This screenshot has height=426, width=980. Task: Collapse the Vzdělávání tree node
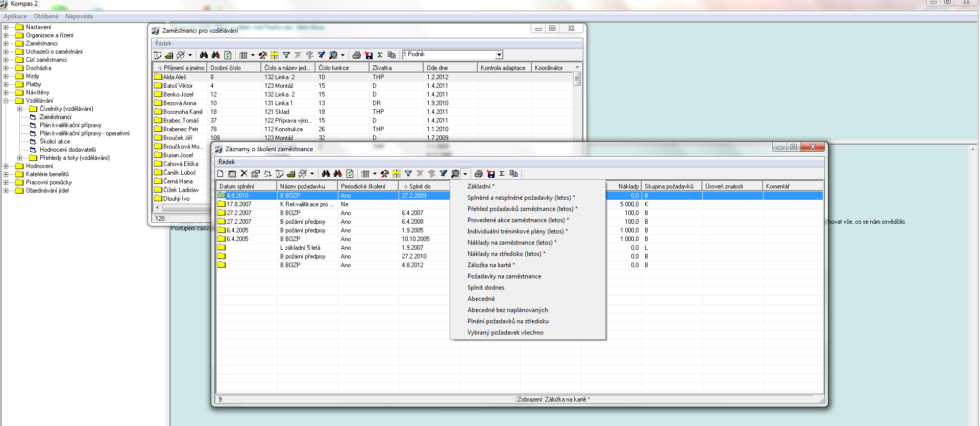6,101
